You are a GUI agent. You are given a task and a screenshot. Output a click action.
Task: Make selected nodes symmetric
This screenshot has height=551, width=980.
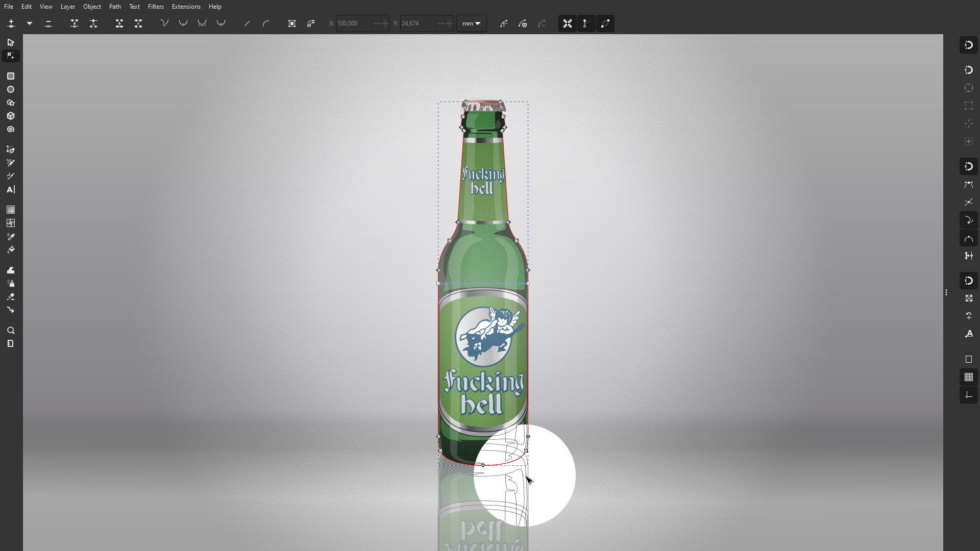(202, 23)
